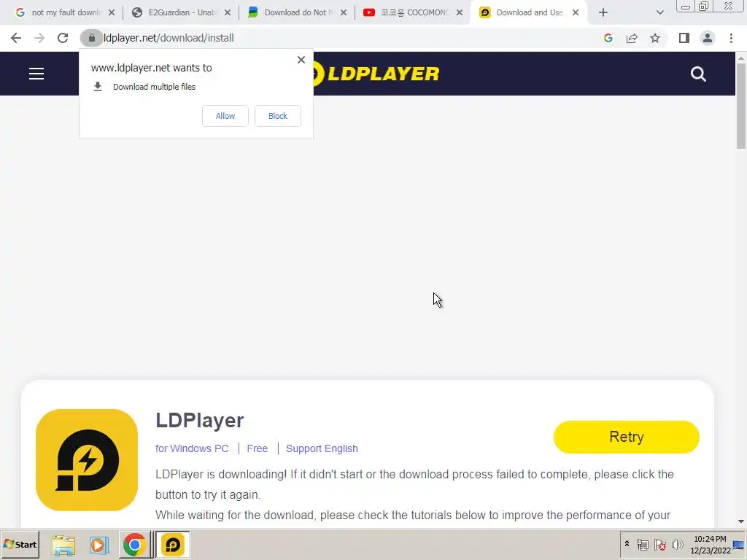Screen dimensions: 747x560
Task: Click the scrollbar down arrow
Action: [x=741, y=522]
